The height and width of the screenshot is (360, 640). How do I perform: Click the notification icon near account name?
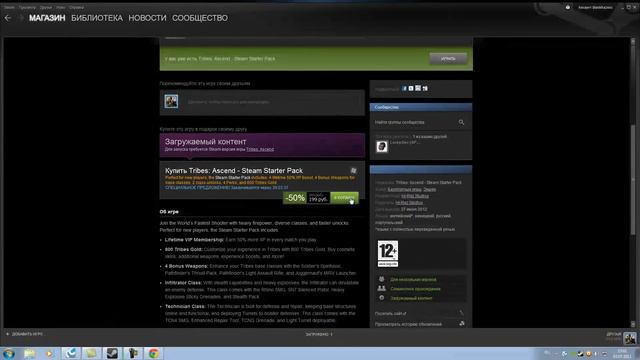tap(568, 7)
